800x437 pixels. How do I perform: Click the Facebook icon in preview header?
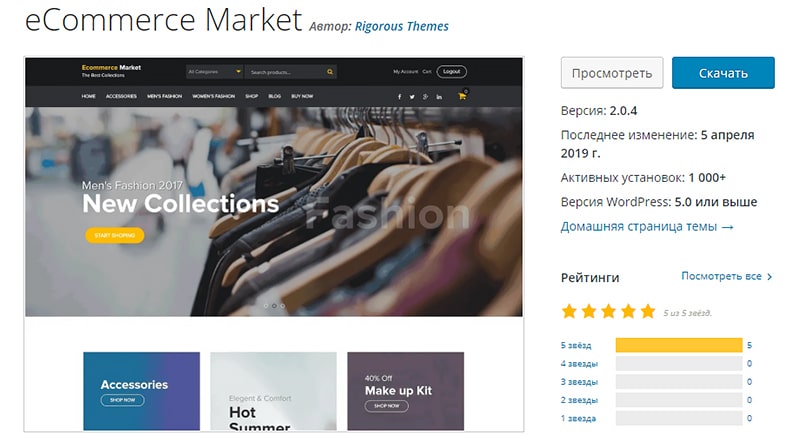click(399, 96)
